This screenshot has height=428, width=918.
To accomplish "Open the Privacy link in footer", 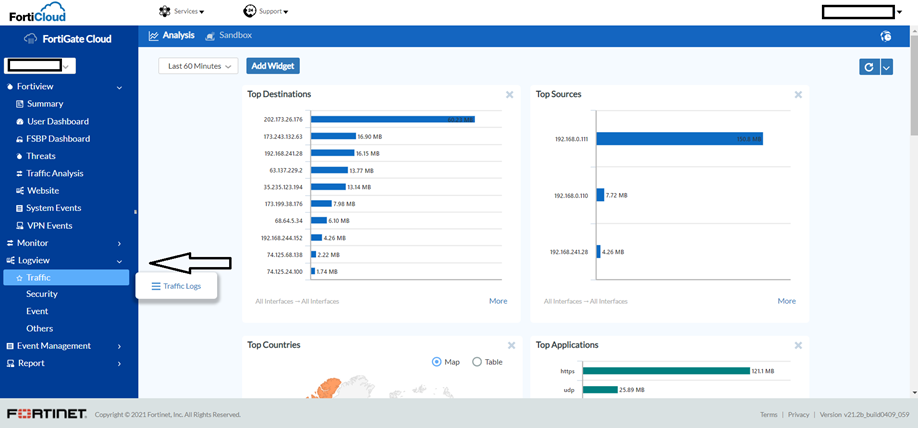I will (x=799, y=415).
